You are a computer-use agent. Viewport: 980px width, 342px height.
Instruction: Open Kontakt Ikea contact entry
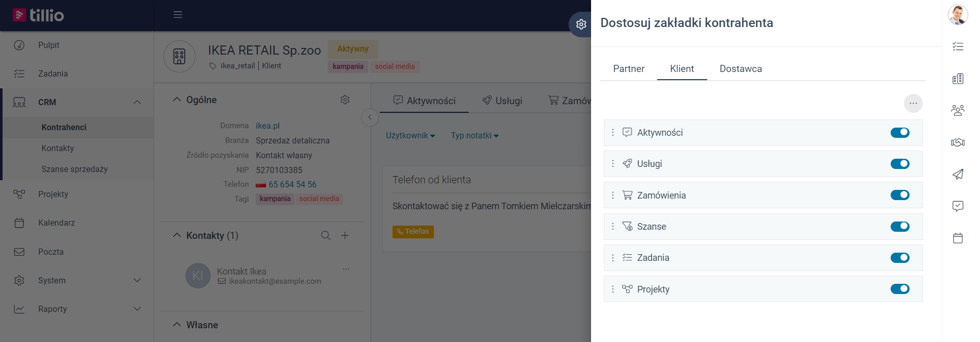[241, 271]
